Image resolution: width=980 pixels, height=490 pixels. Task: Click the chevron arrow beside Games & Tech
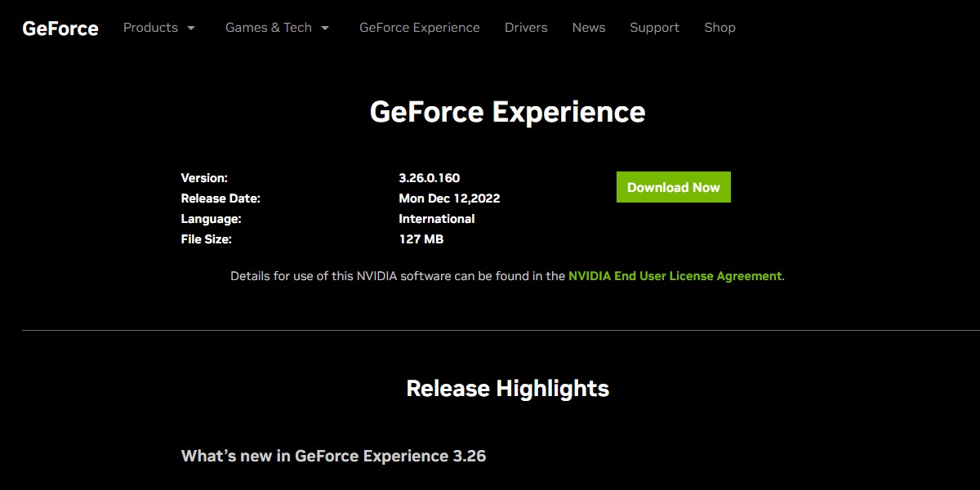click(326, 28)
